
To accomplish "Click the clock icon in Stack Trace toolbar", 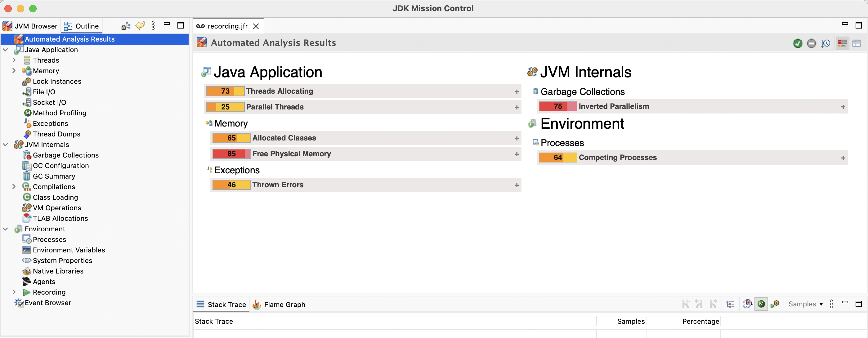I will tap(747, 304).
